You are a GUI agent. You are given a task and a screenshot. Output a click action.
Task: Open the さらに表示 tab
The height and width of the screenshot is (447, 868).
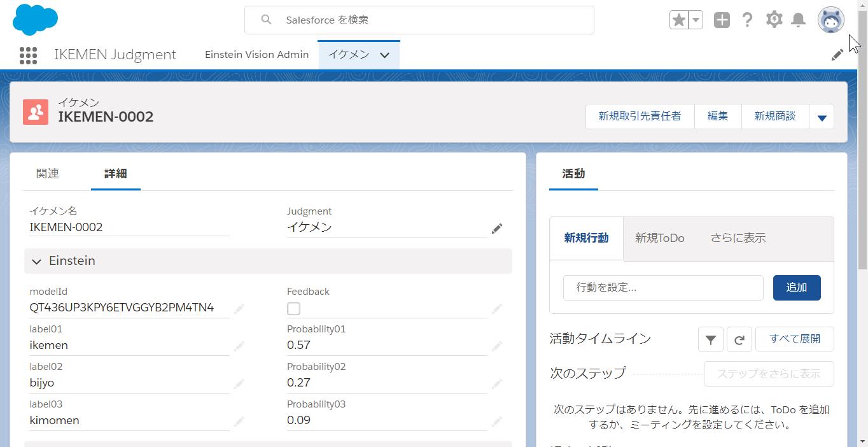tap(738, 238)
